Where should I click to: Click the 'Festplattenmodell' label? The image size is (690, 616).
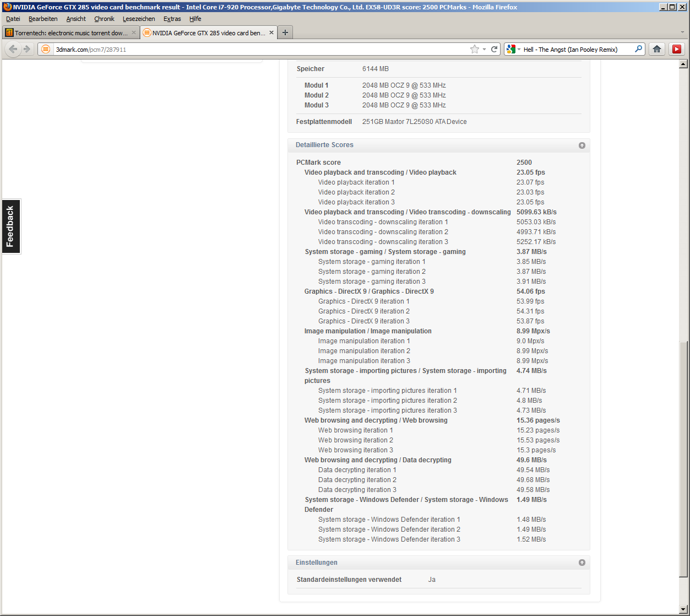pos(324,122)
